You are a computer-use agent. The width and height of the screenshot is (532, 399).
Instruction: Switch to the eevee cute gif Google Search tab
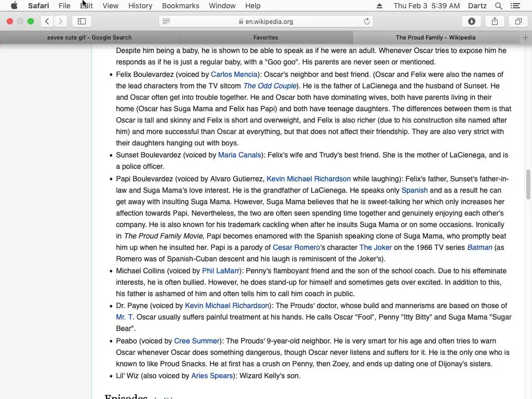pos(89,37)
